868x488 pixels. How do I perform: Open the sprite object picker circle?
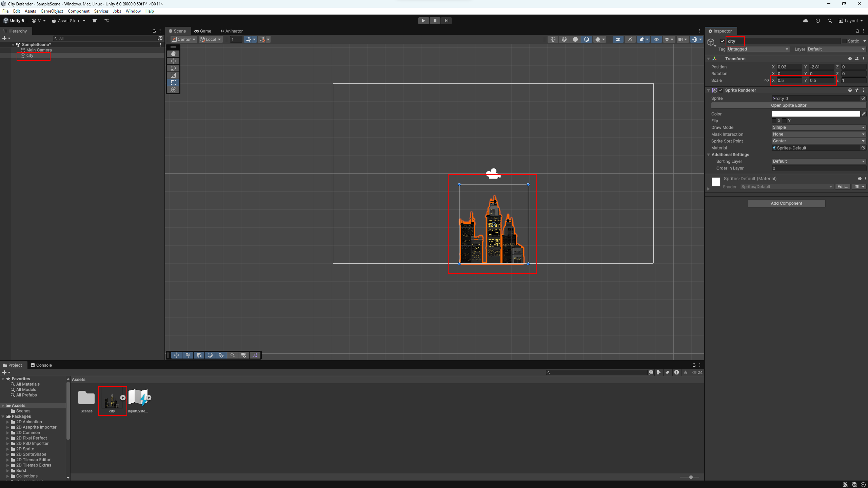(863, 98)
